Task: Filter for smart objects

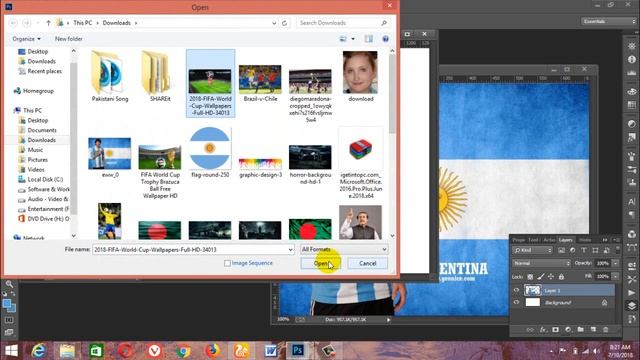Action: (606, 250)
